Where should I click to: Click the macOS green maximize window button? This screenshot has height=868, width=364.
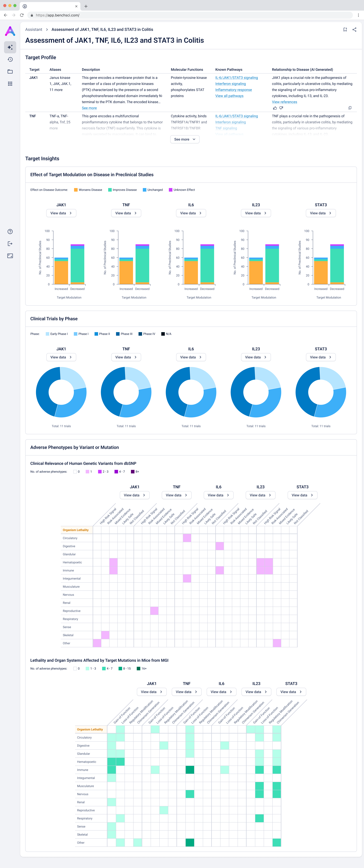[15, 6]
